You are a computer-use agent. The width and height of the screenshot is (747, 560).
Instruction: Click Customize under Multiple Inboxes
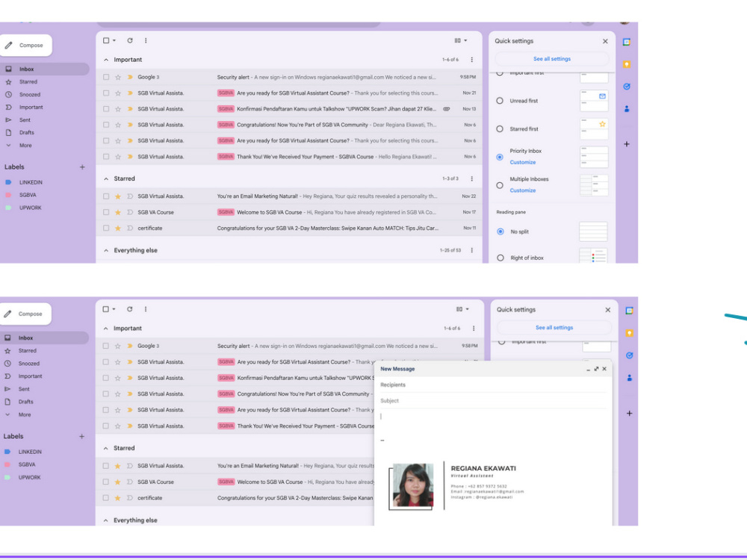[523, 190]
